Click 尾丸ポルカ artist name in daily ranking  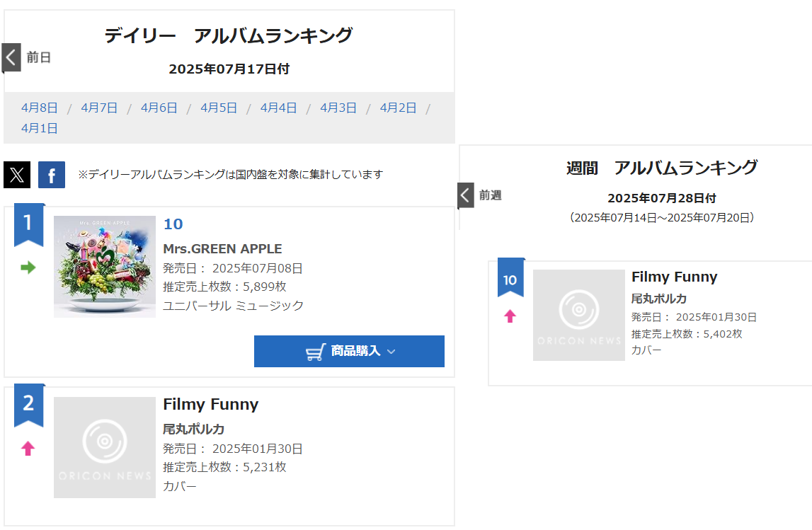pos(194,429)
